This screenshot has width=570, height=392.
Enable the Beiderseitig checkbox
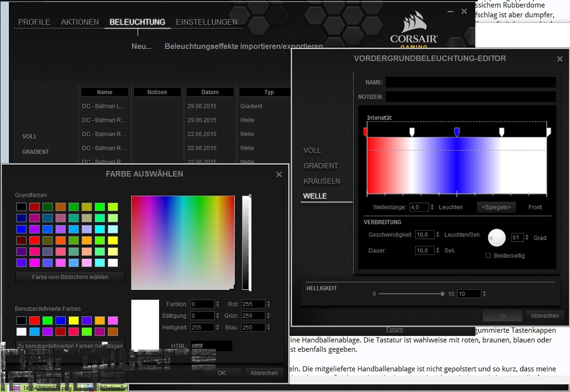488,255
